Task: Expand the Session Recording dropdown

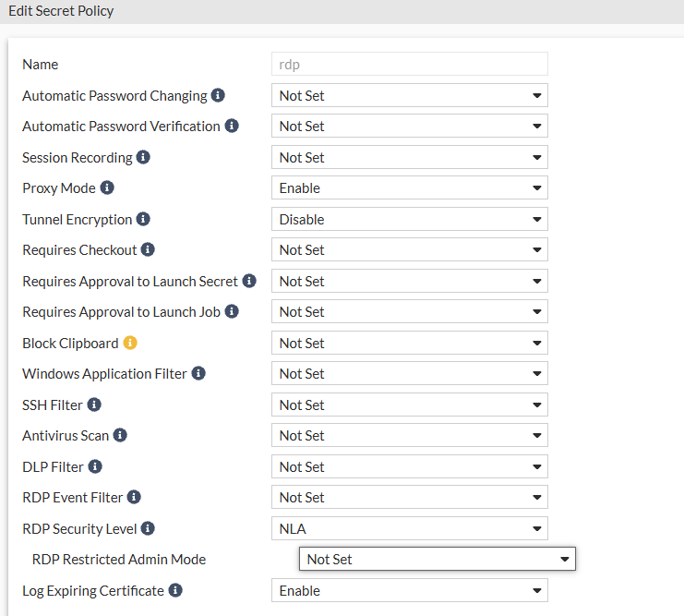Action: [x=409, y=157]
